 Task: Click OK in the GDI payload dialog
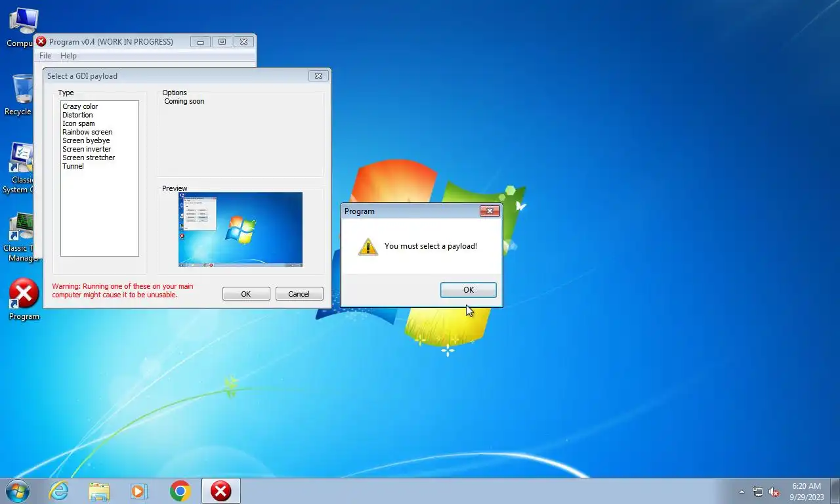[x=246, y=294]
